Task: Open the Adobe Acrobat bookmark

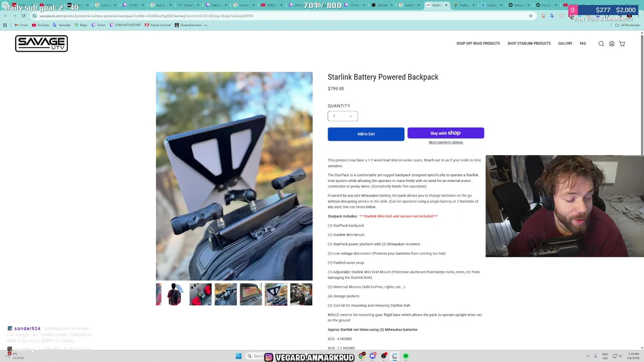Action: pos(157,25)
